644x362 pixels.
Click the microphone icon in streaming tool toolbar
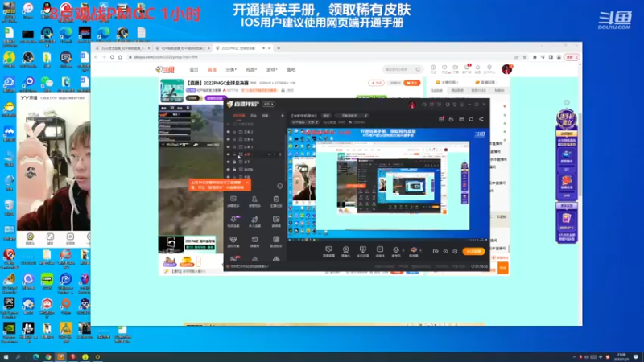395,249
